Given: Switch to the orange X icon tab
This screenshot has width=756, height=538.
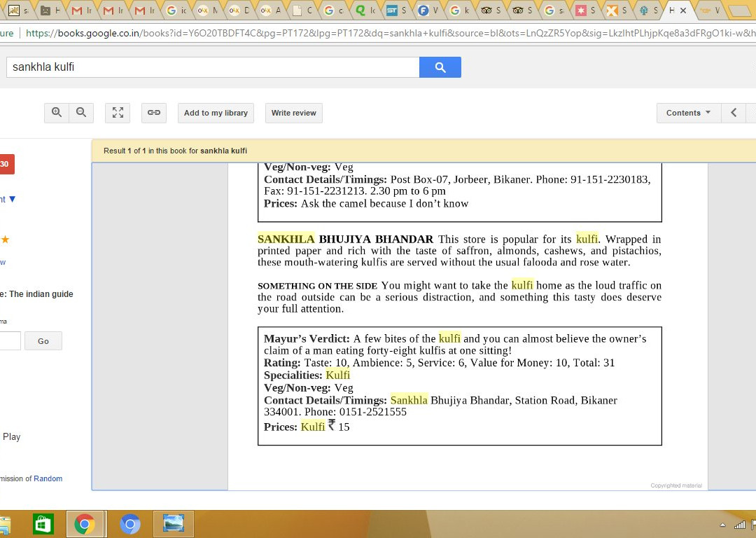Looking at the screenshot, I should pyautogui.click(x=617, y=10).
